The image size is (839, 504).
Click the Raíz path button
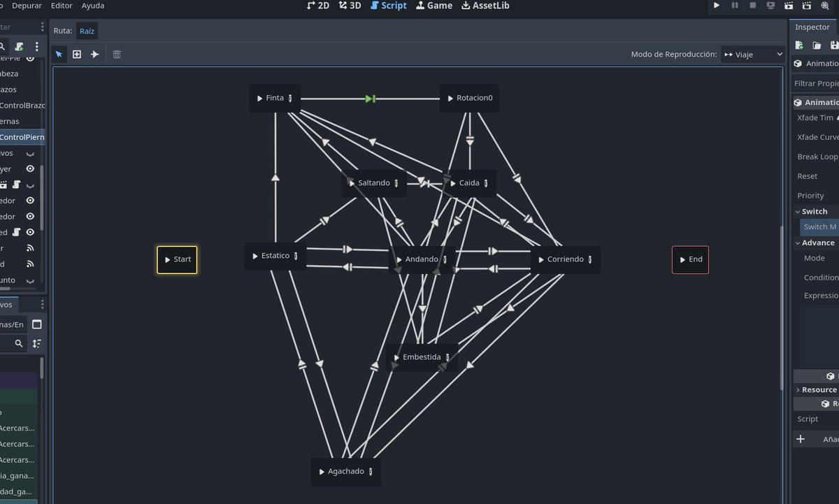pos(87,31)
